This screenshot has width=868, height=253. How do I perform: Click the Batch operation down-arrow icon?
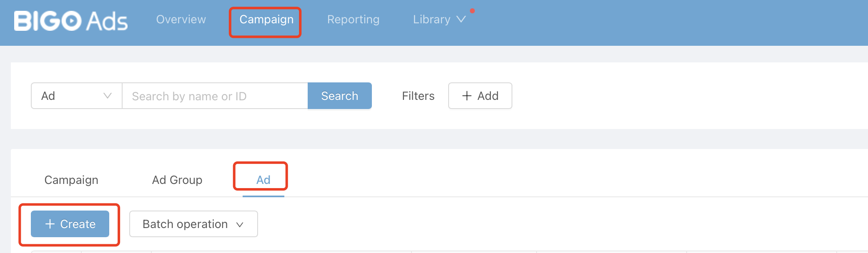pyautogui.click(x=240, y=225)
